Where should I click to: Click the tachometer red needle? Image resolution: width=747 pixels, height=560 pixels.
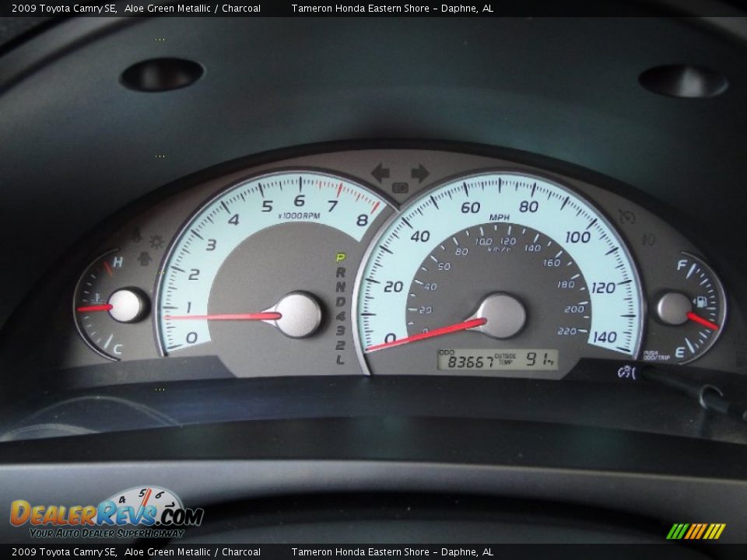coord(223,317)
